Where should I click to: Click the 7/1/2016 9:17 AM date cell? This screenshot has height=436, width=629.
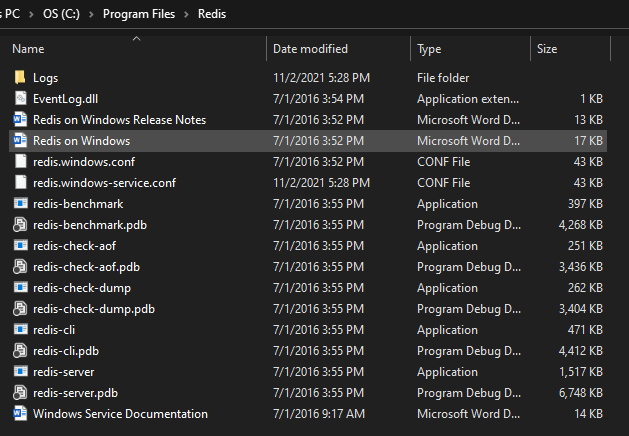(x=319, y=414)
